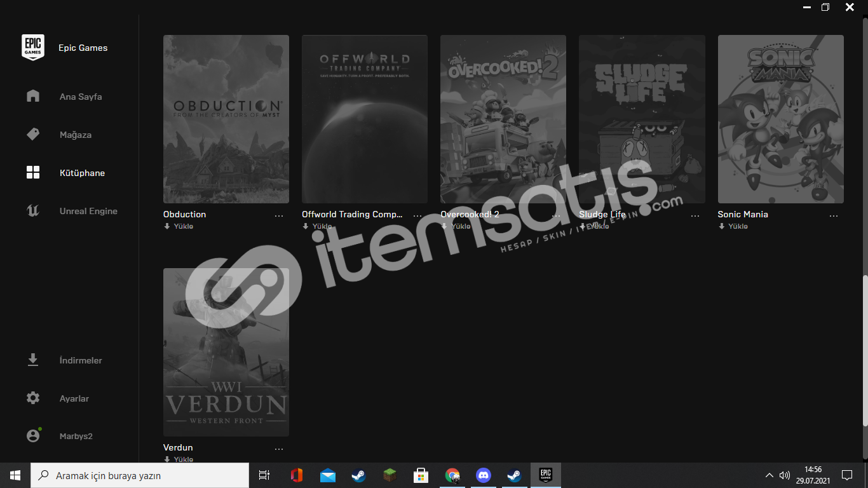Click the taskbar search box
868x488 pixels.
[140, 475]
